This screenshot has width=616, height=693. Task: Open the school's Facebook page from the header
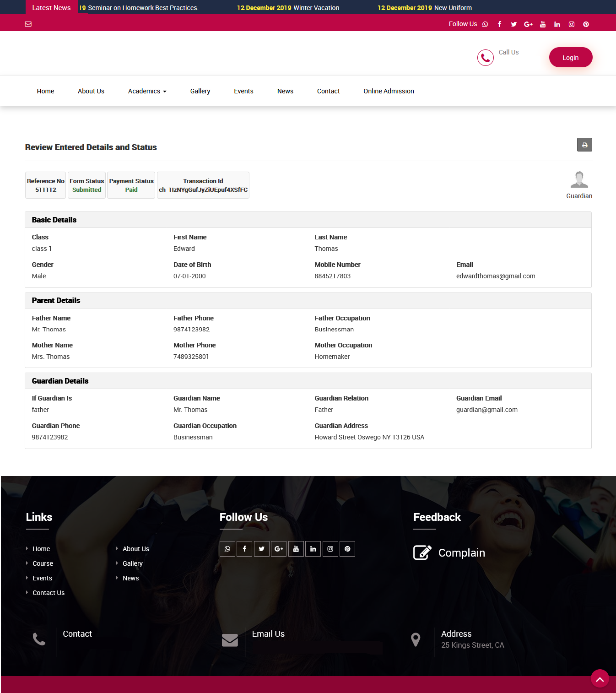[x=499, y=24]
